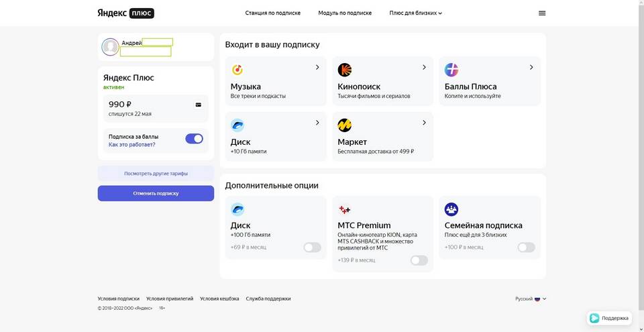Click the Поддержка chat icon

(x=594, y=318)
